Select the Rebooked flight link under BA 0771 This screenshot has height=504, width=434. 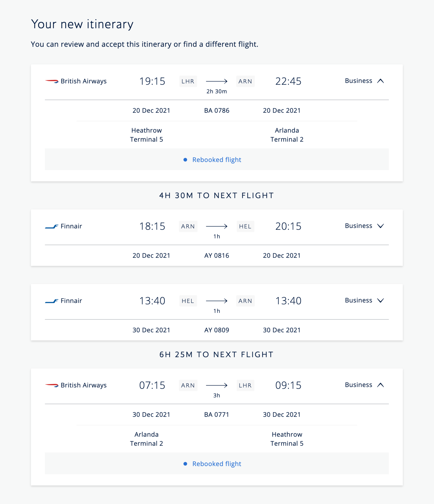point(216,464)
